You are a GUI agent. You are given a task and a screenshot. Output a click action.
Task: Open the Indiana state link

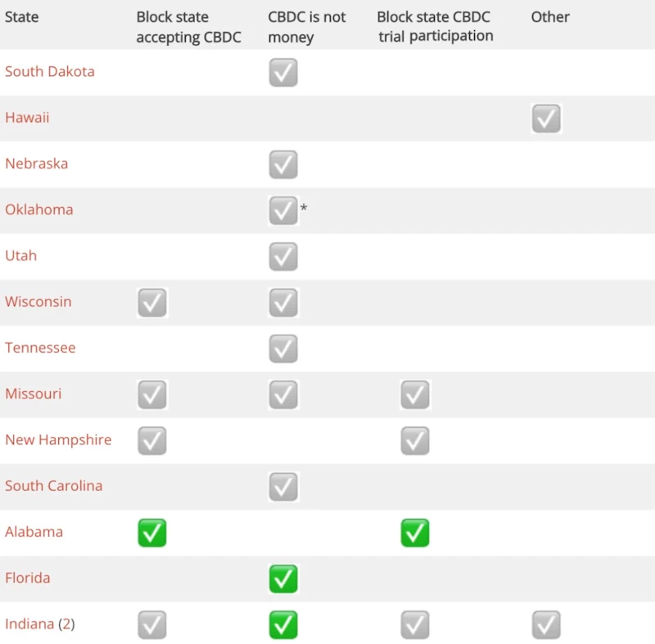[29, 624]
